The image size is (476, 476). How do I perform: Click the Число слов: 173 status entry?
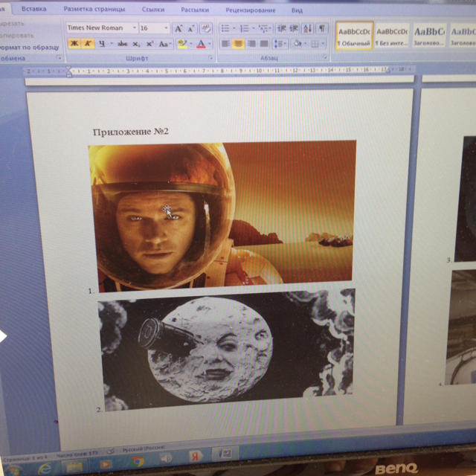coord(77,454)
